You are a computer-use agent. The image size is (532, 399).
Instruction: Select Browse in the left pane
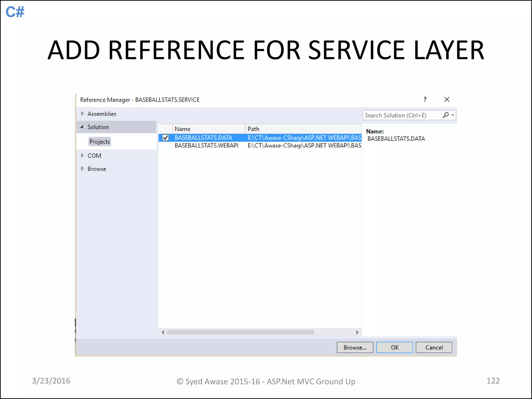(97, 169)
